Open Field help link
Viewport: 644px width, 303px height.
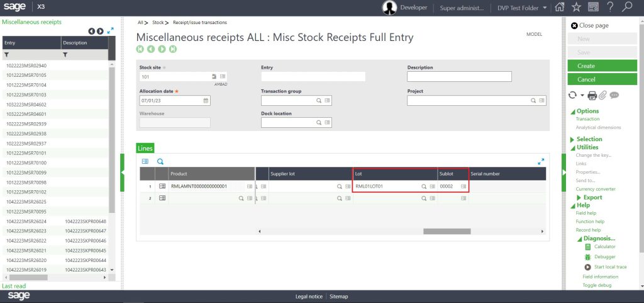tap(586, 213)
